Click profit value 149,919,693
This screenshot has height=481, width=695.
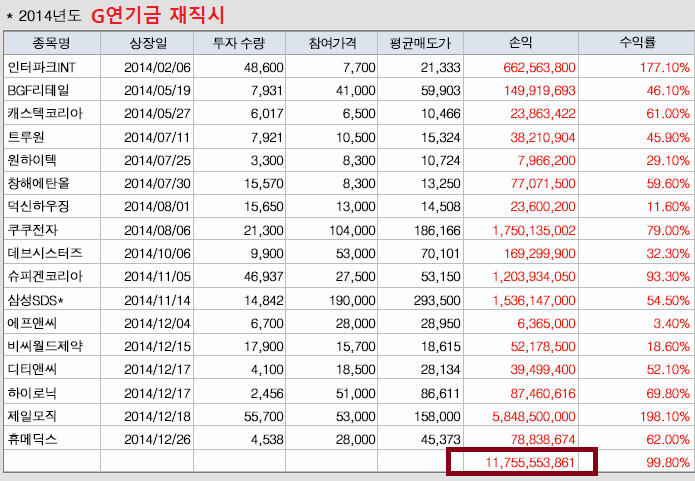(539, 90)
